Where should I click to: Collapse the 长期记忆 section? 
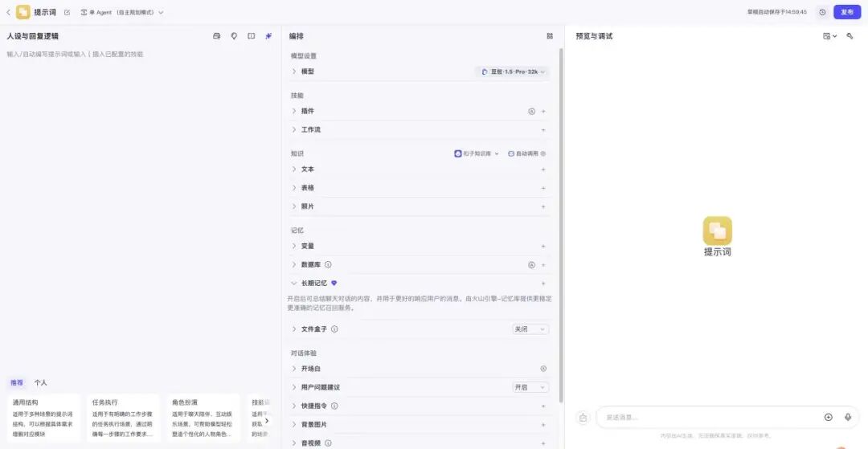(294, 283)
